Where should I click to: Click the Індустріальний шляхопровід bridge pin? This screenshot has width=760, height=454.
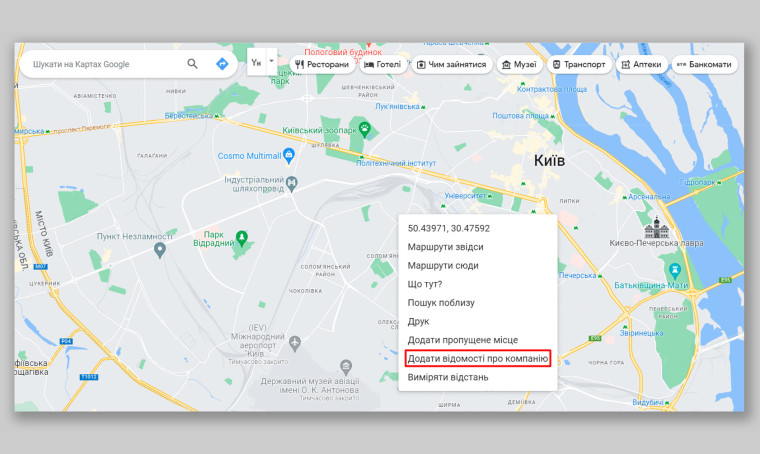[x=291, y=184]
